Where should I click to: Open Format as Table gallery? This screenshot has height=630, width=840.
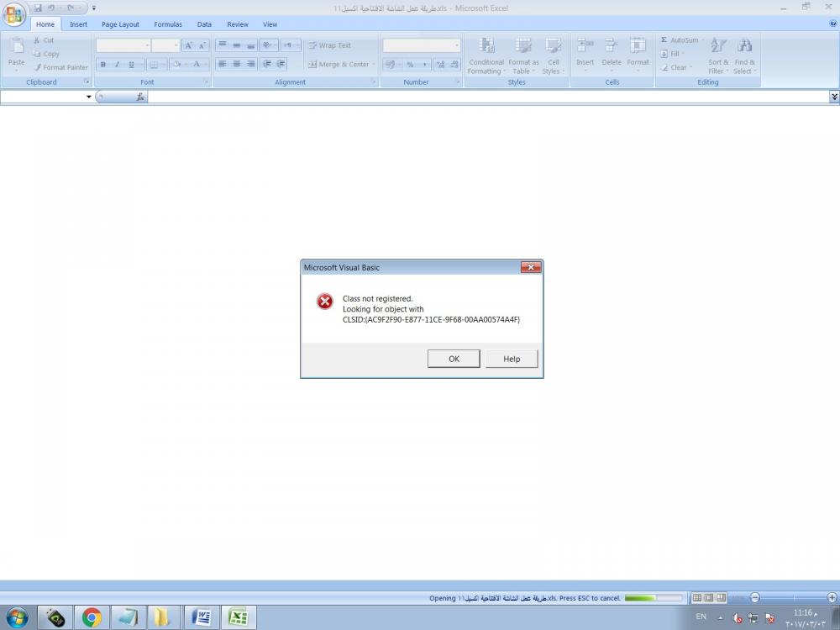coord(523,55)
